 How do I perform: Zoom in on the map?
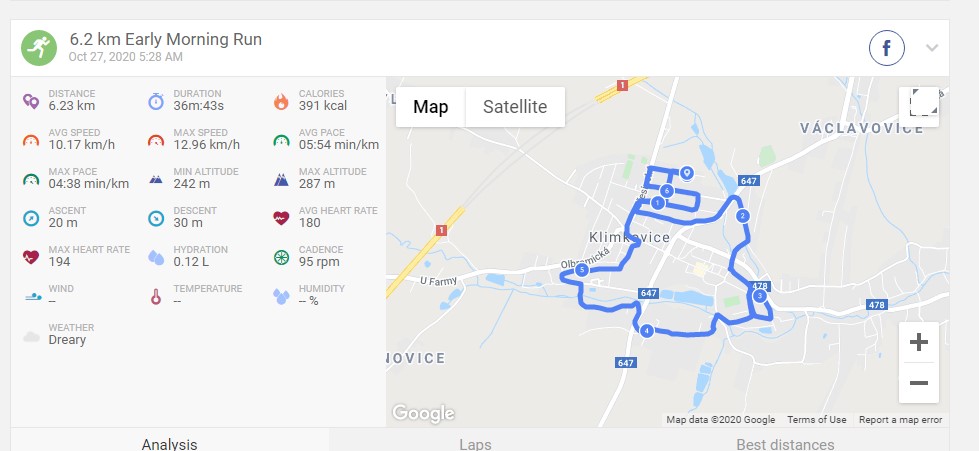[x=918, y=342]
